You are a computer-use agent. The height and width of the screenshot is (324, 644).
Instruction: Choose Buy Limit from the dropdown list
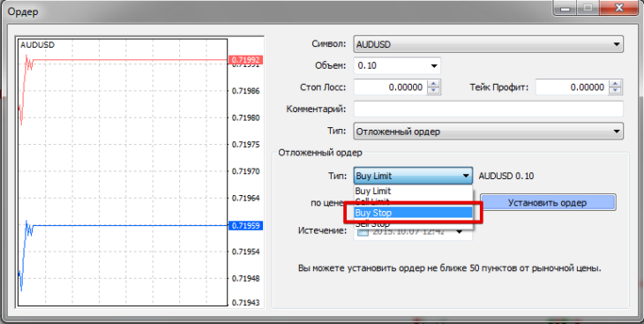point(413,192)
